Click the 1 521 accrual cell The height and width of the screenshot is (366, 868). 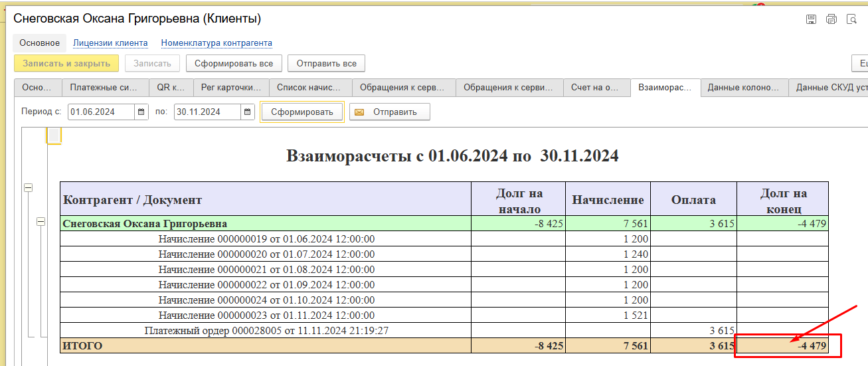click(x=608, y=316)
